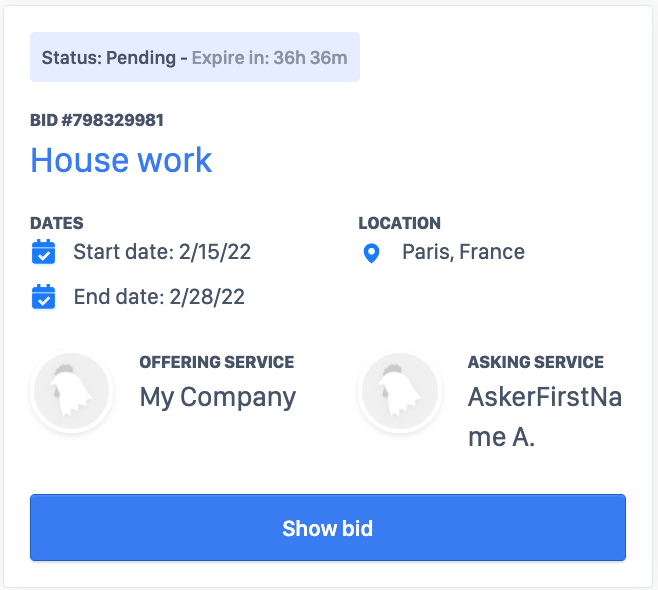Open the House work bid title
Viewport: 658px width, 590px height.
[121, 160]
